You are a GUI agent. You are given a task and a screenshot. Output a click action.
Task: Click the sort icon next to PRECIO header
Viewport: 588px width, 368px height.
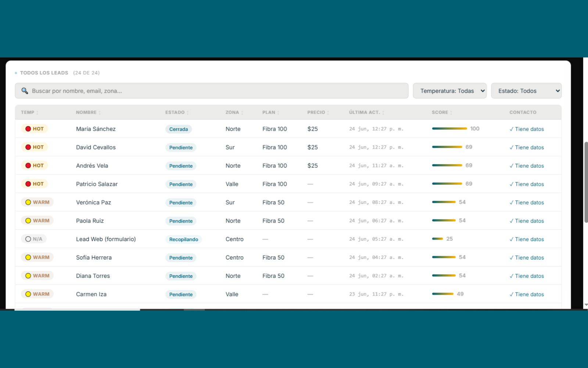(x=328, y=113)
